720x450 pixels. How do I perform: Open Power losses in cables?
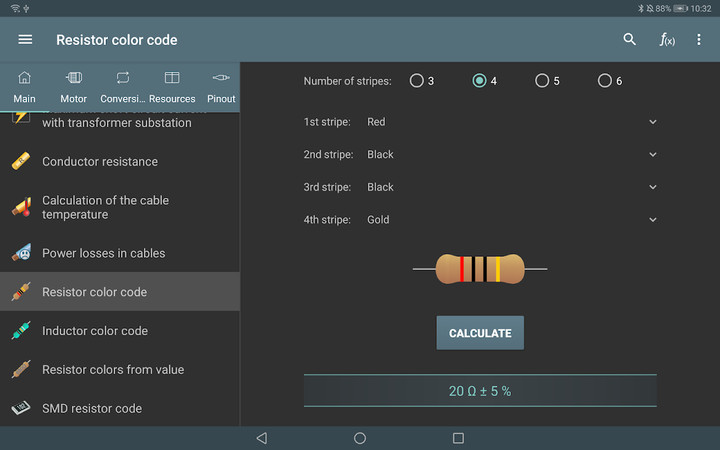[120, 253]
